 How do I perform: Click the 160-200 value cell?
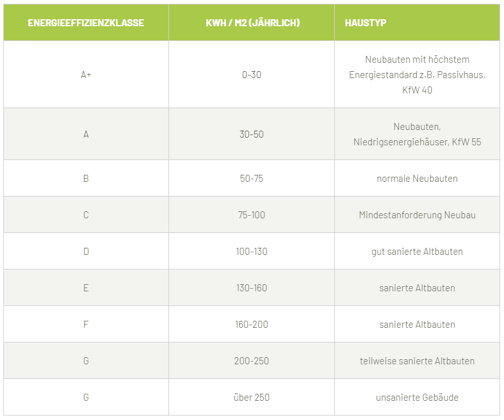point(252,325)
